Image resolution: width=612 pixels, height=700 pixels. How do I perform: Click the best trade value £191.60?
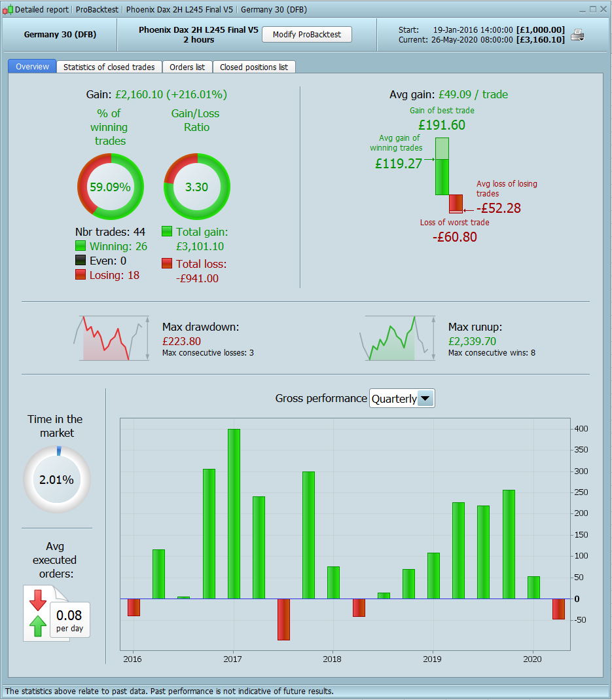click(442, 125)
